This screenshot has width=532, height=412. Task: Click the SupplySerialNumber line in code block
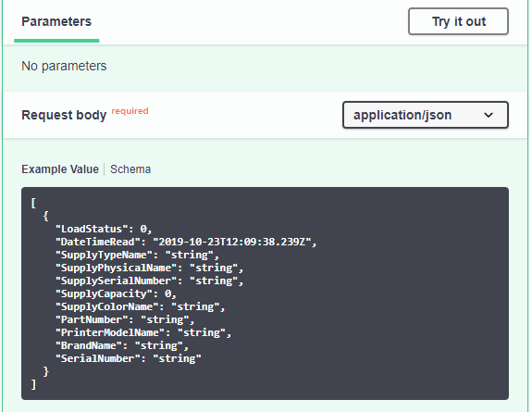[149, 281]
